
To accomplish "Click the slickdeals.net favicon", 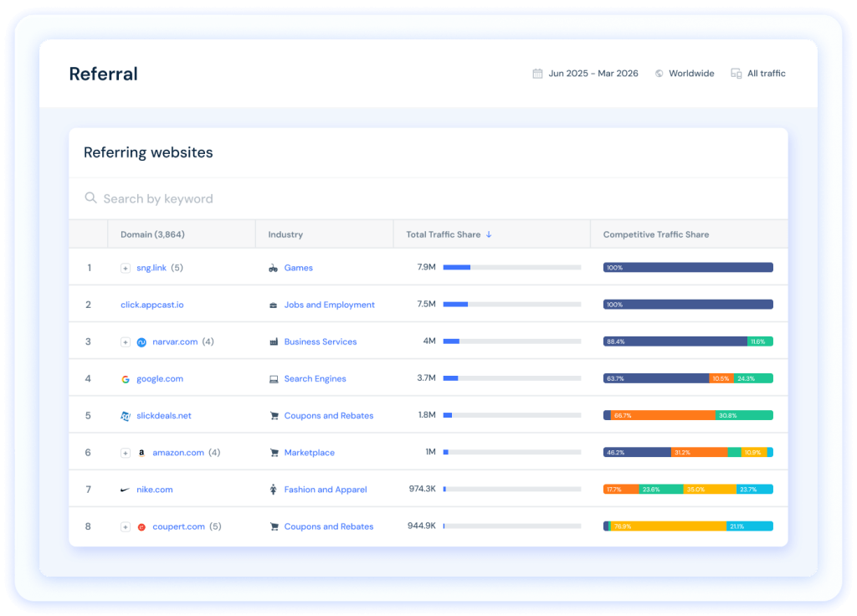I will [x=126, y=416].
